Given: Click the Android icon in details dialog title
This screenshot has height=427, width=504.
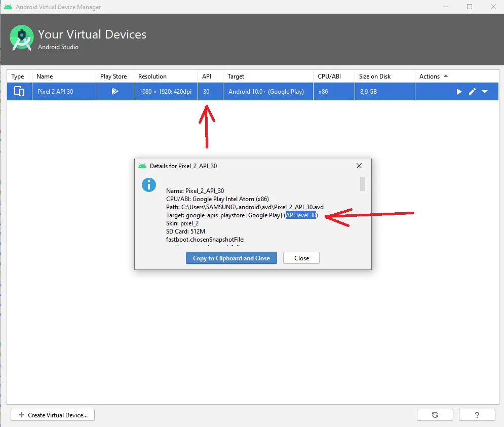Looking at the screenshot, I should tap(142, 166).
